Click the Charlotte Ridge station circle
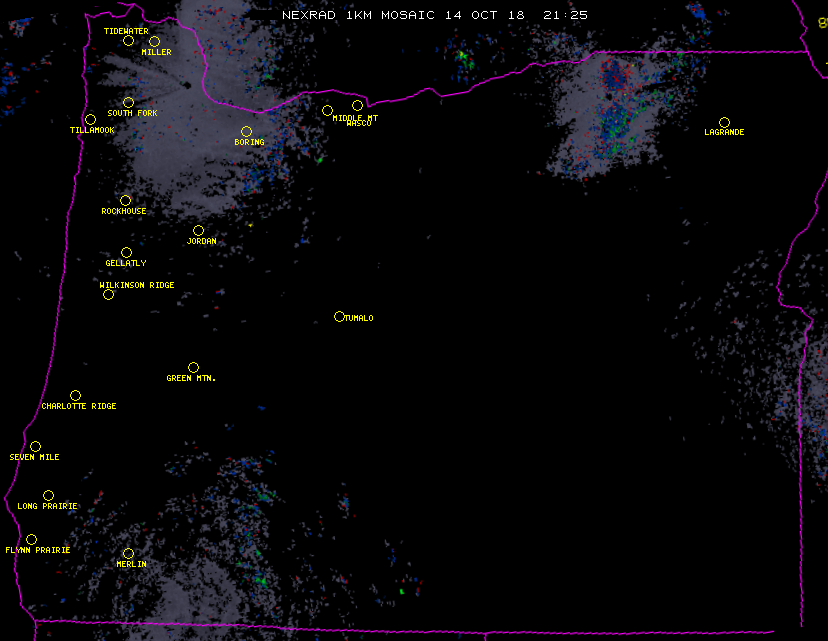Screen dimensions: 828x641 pyautogui.click(x=75, y=395)
